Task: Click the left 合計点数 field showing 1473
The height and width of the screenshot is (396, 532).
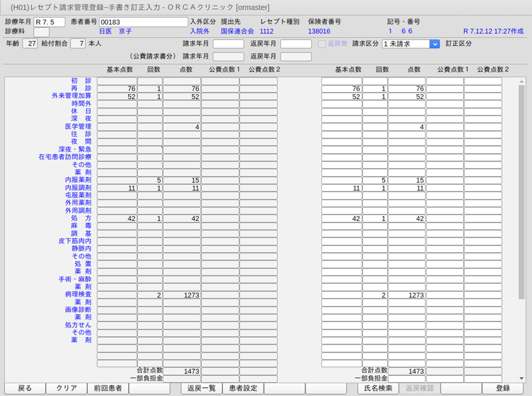Action: pyautogui.click(x=182, y=372)
